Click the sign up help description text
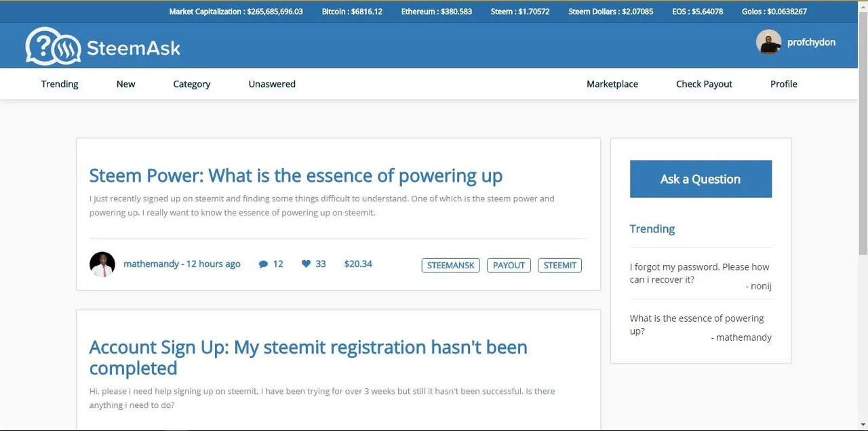The width and height of the screenshot is (868, 431). tap(322, 398)
